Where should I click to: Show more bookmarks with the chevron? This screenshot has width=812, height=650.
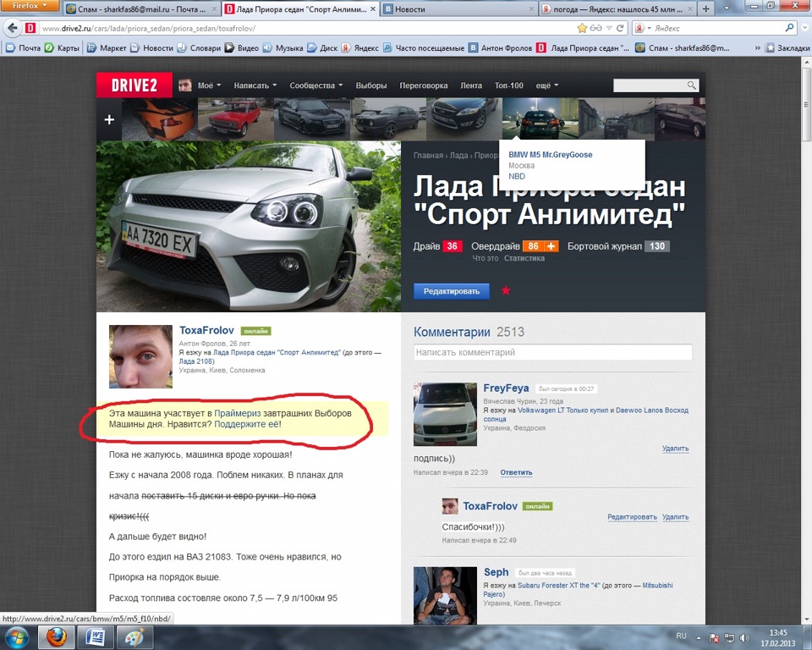coord(757,47)
